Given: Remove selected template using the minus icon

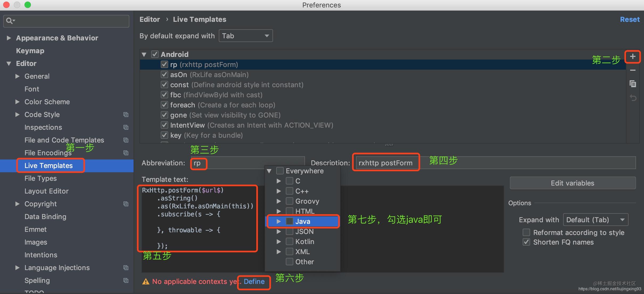Looking at the screenshot, I should click(x=633, y=70).
